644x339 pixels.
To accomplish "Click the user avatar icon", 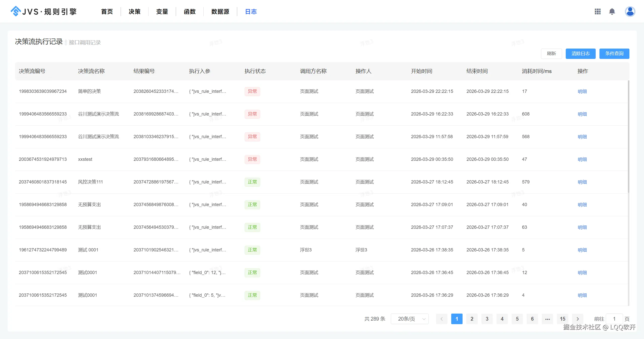I will [x=630, y=12].
